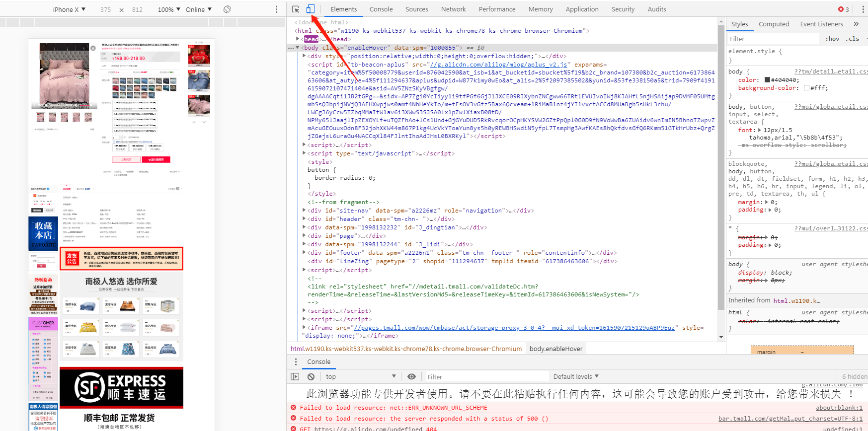
Task: Expand the iframe node
Action: [304, 328]
